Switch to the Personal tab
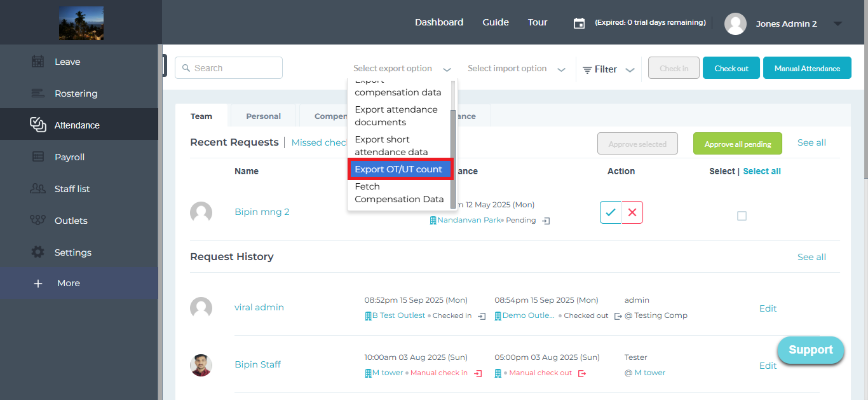This screenshot has height=400, width=868. [263, 116]
